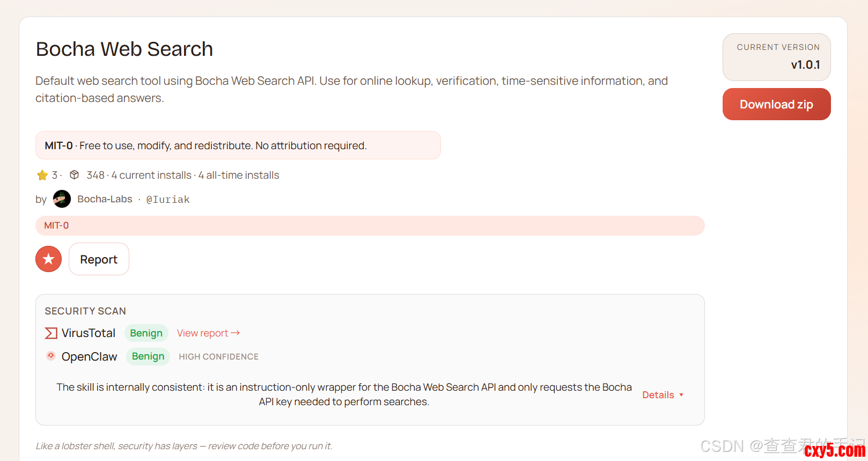Click the VirusTotal Benign badge
The image size is (868, 461).
coord(146,333)
